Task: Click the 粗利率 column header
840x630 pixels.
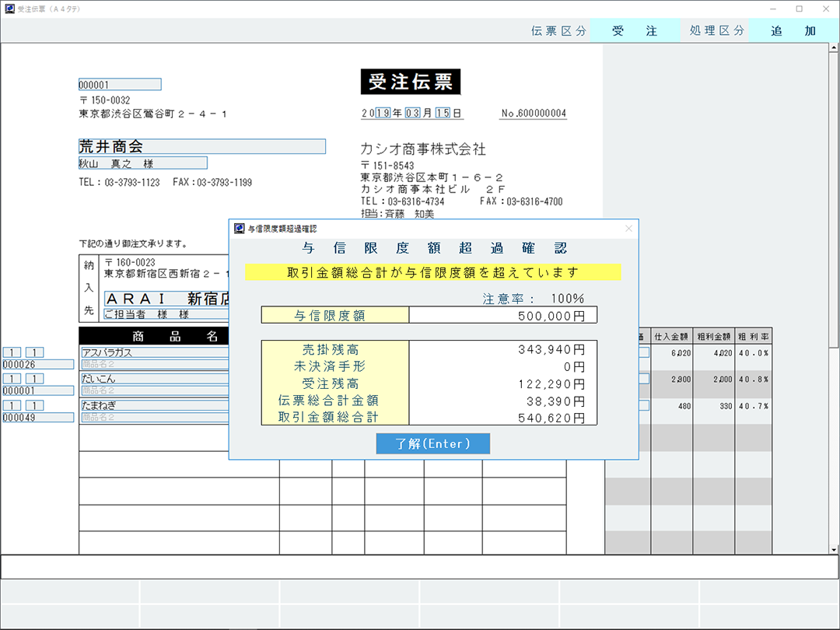Action: pos(753,337)
